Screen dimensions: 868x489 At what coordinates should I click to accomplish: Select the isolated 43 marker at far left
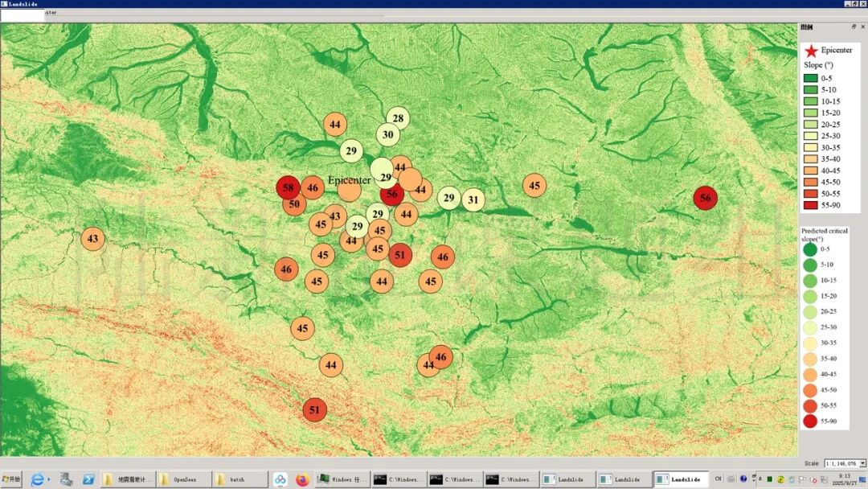(x=93, y=239)
